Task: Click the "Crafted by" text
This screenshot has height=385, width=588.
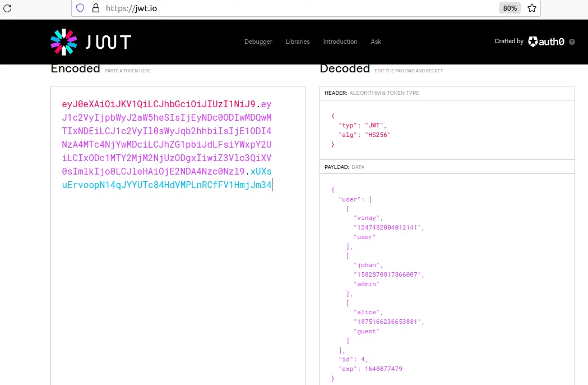Action: point(509,42)
